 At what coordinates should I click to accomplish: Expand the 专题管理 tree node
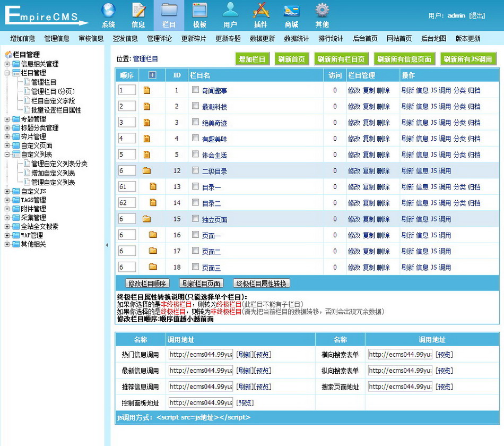point(7,119)
